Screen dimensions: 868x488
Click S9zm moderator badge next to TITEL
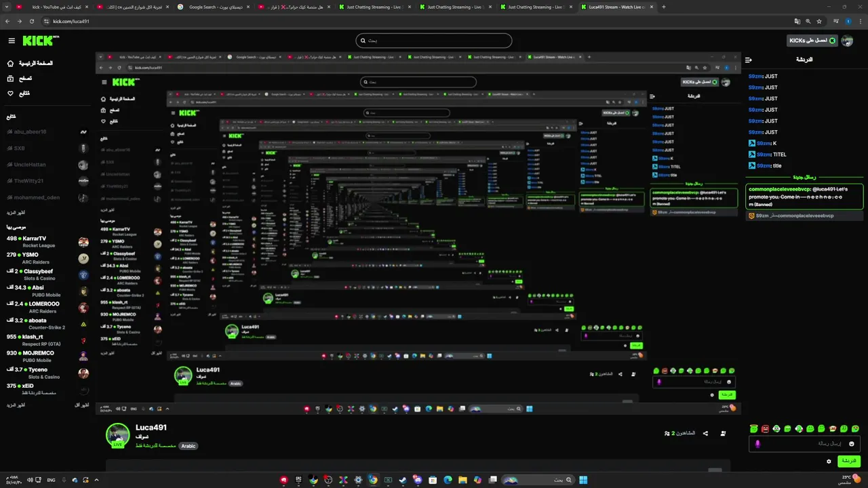coord(751,155)
